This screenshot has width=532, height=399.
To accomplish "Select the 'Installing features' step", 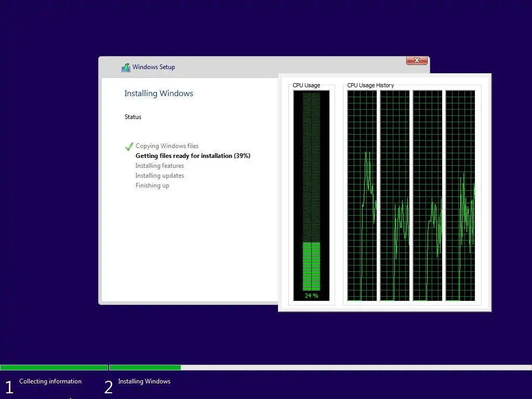I will coord(159,166).
